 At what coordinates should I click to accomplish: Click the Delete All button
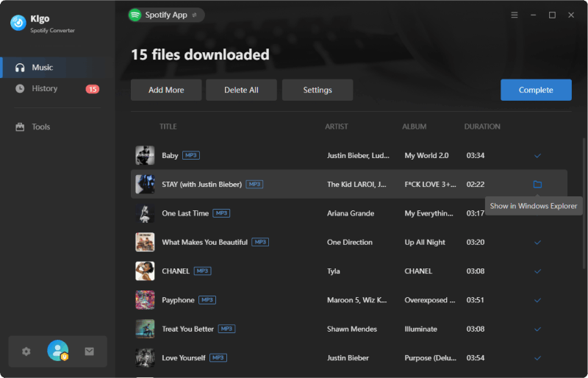pyautogui.click(x=241, y=90)
